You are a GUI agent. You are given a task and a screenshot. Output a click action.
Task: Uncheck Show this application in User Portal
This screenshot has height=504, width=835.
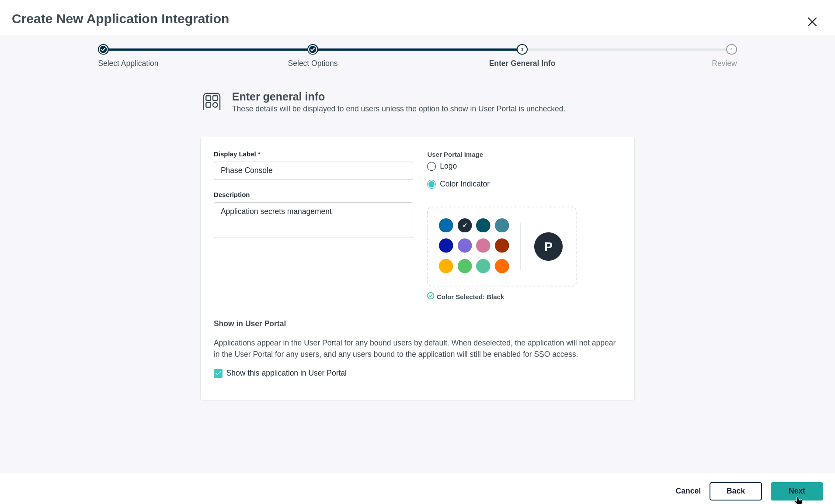tap(218, 373)
